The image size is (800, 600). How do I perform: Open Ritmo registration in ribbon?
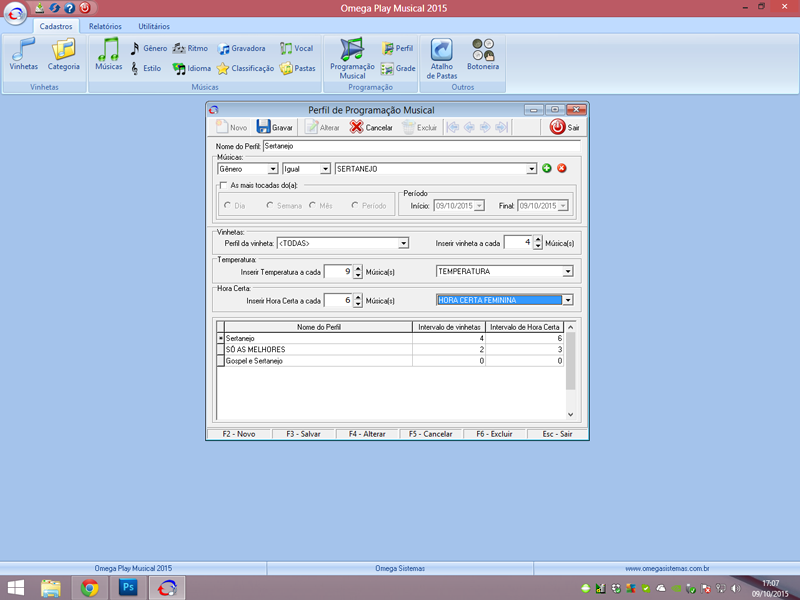point(190,48)
